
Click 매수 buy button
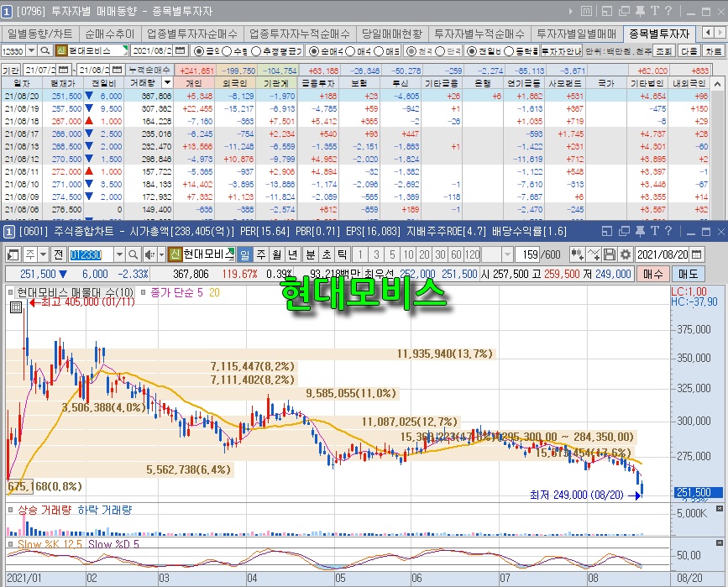[x=652, y=274]
